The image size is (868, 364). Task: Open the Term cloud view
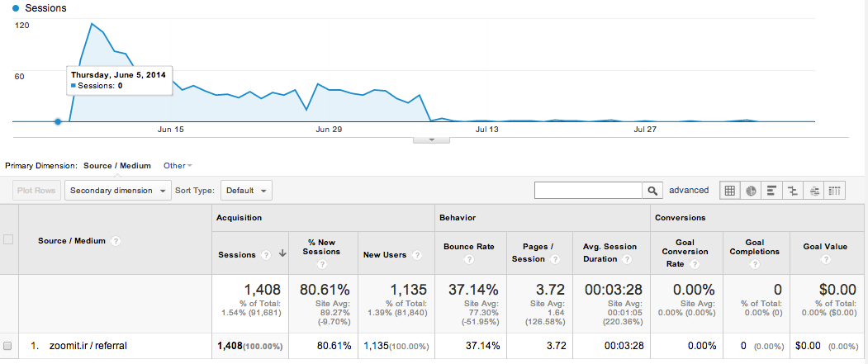point(813,191)
